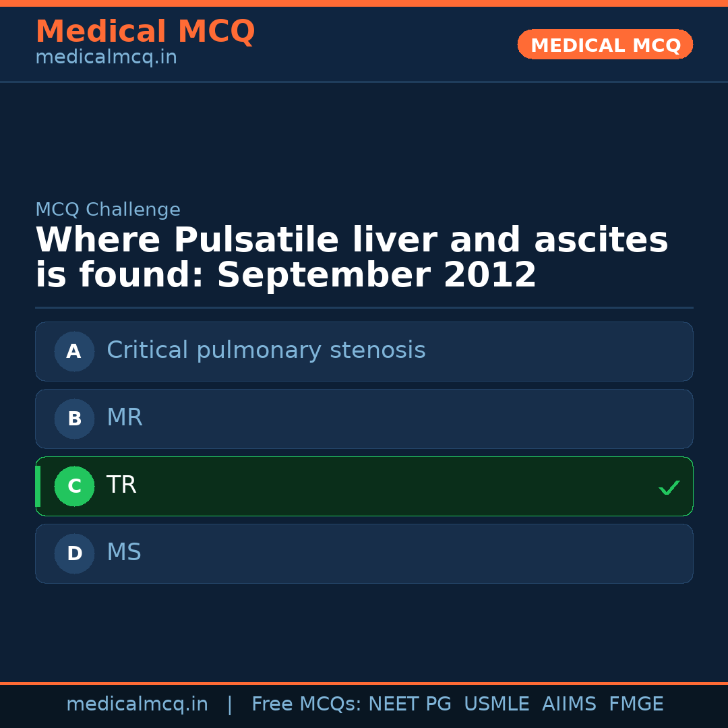Click the green checkmark on TR option
Image resolution: width=728 pixels, height=728 pixels.
tap(669, 487)
